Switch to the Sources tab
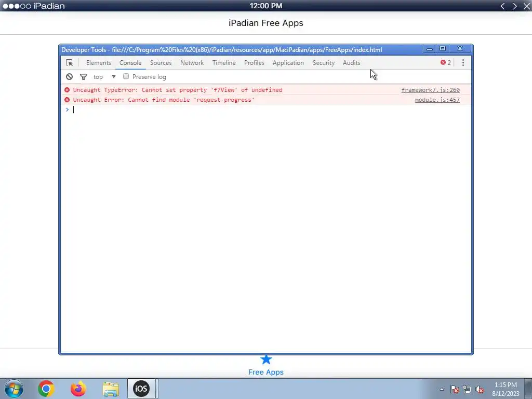This screenshot has height=399, width=532. coord(161,63)
